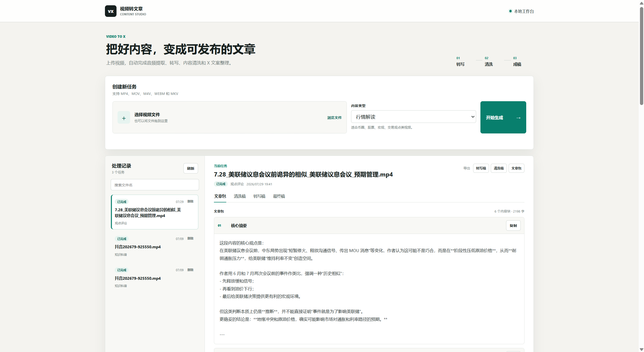Image resolution: width=644 pixels, height=352 pixels.
Task: Export using the 清洗稿 button
Action: pyautogui.click(x=499, y=168)
